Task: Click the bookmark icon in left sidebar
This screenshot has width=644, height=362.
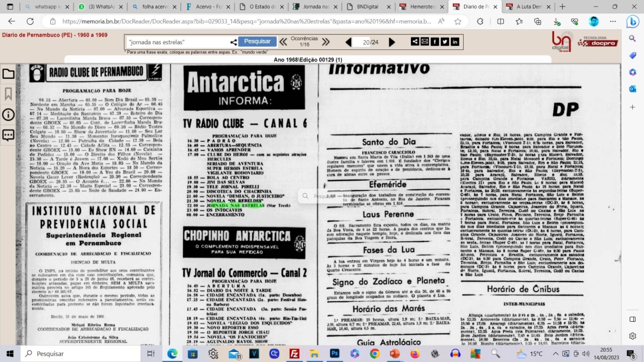Action: [x=8, y=94]
